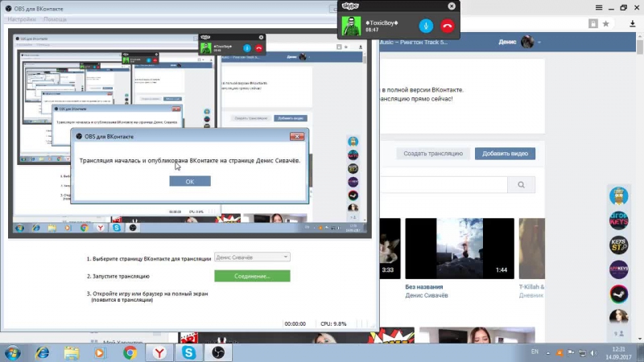This screenshot has height=362, width=644.
Task: Switch to OBS on taskbar
Action: point(218,353)
